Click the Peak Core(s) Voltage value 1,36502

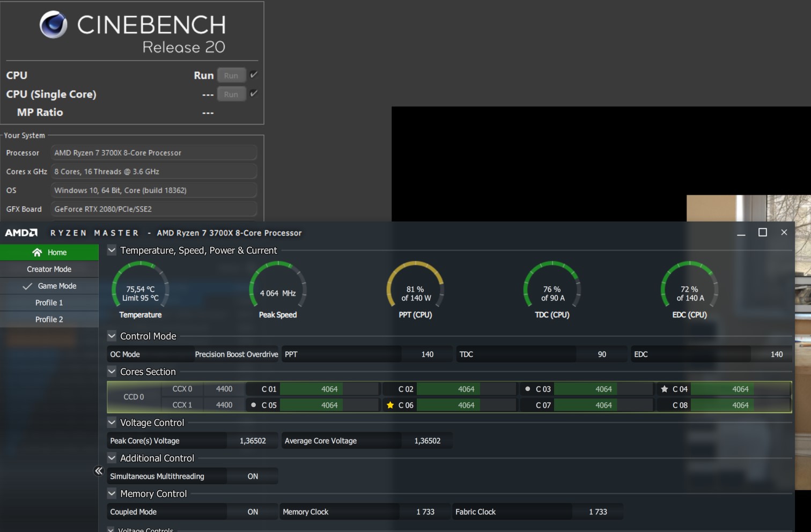pos(253,441)
